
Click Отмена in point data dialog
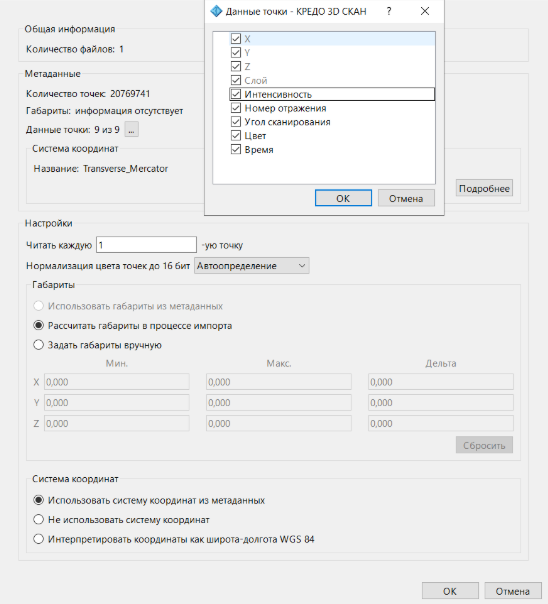pos(406,198)
